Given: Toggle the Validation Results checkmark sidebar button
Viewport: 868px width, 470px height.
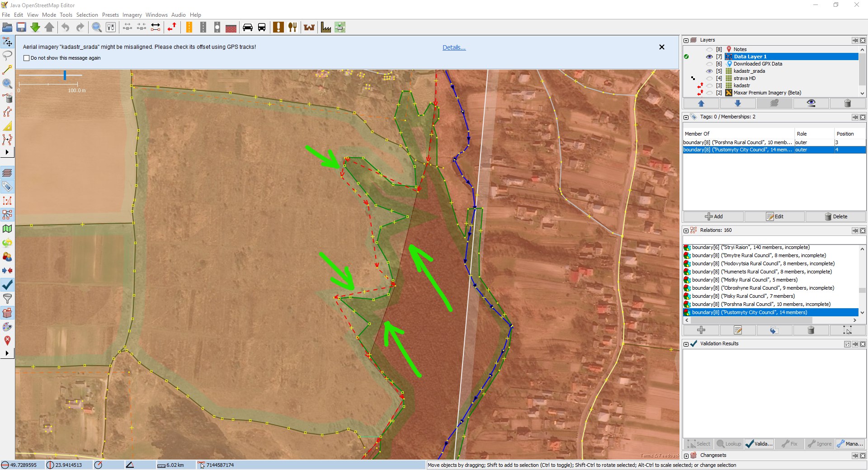Looking at the screenshot, I should 7,285.
